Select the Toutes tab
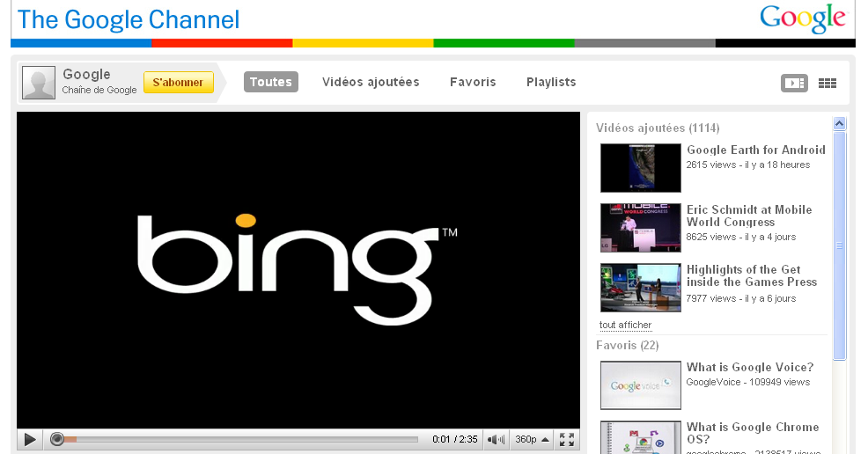This screenshot has height=454, width=868. point(270,82)
